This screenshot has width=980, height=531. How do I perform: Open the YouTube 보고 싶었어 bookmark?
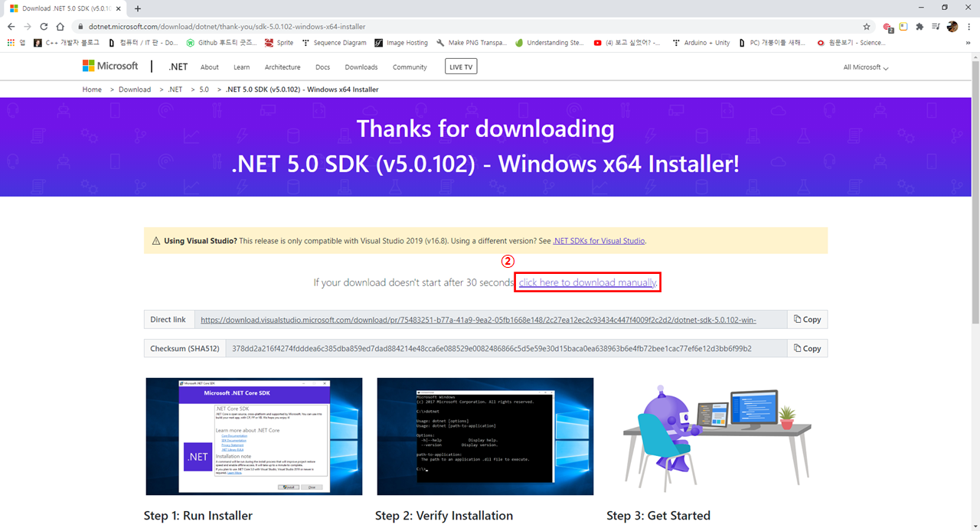[627, 43]
